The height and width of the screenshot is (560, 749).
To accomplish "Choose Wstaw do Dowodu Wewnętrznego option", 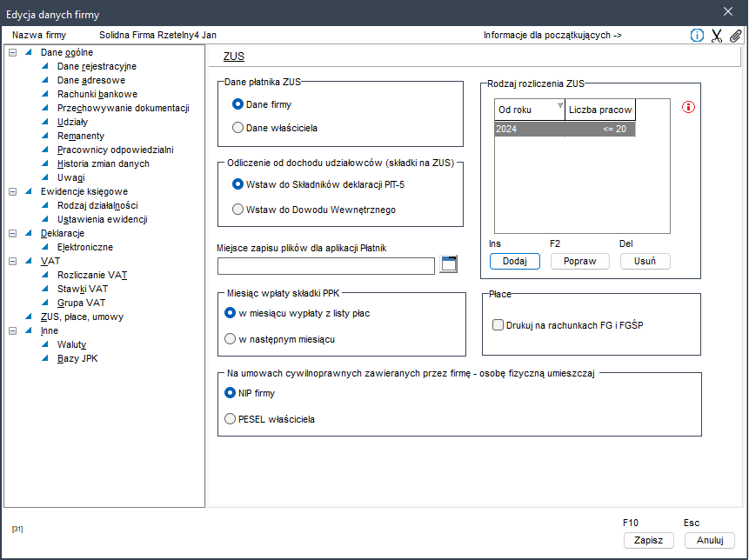I will point(237,209).
